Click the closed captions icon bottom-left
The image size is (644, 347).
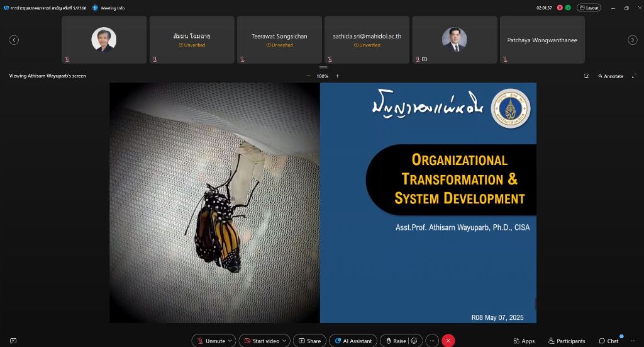[x=13, y=341]
